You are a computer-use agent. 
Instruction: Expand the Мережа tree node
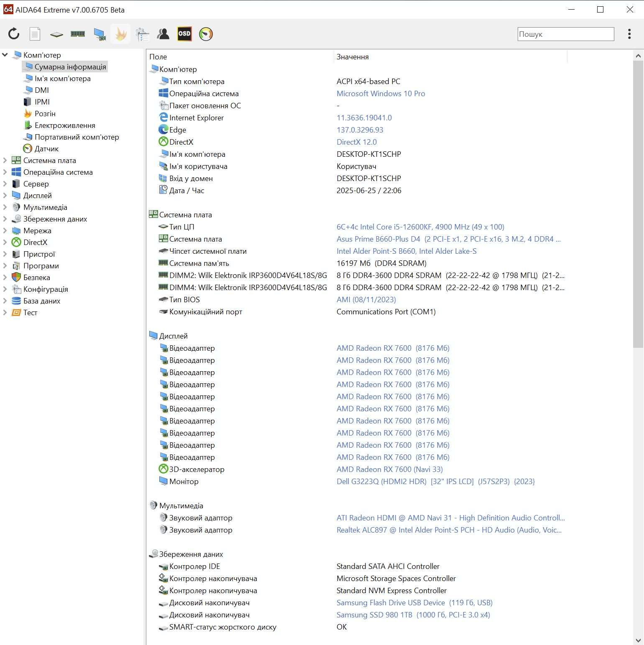5,230
